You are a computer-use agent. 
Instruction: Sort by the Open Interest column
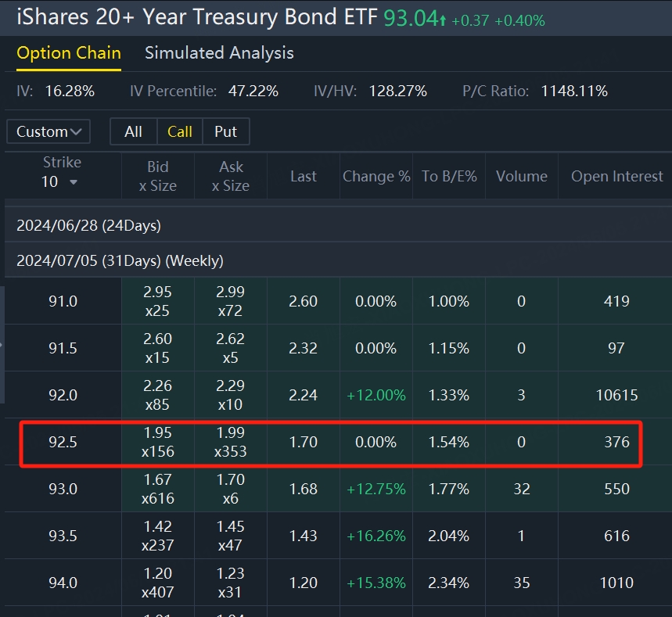616,176
